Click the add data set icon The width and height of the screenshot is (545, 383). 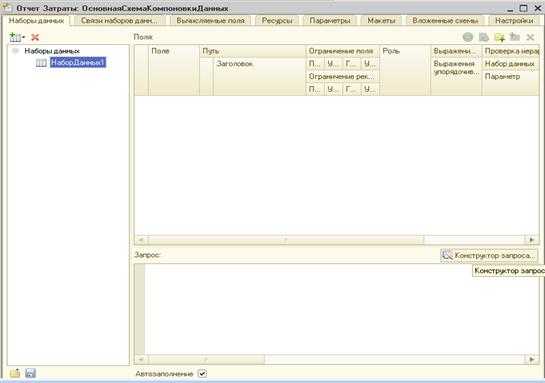coord(15,37)
